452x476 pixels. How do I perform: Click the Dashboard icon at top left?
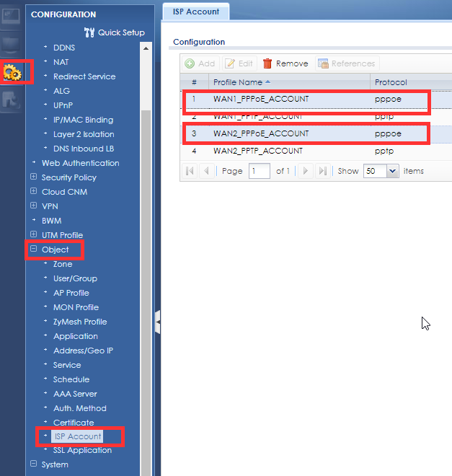pyautogui.click(x=12, y=16)
